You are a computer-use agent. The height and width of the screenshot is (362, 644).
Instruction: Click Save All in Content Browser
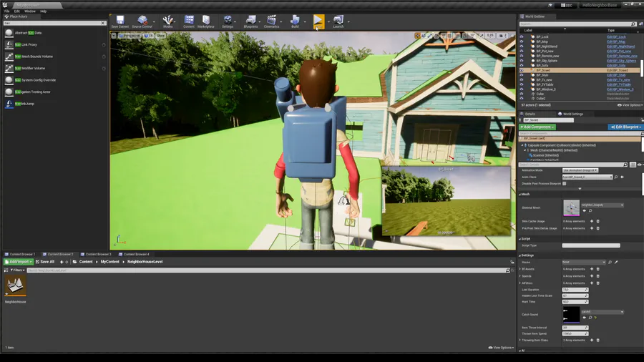click(45, 261)
